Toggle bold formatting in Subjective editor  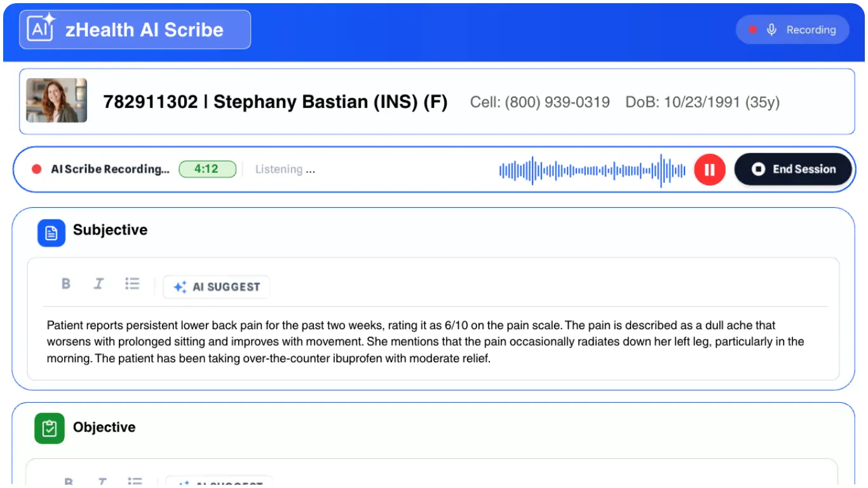coord(66,284)
